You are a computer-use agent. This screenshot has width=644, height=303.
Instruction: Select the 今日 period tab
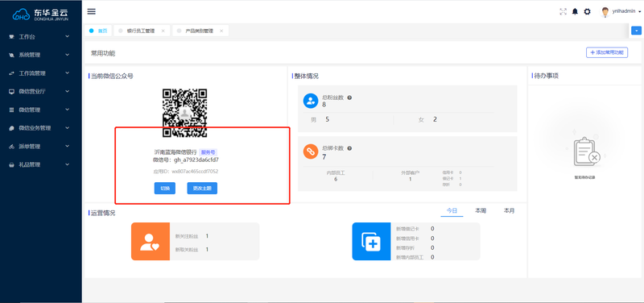click(452, 210)
